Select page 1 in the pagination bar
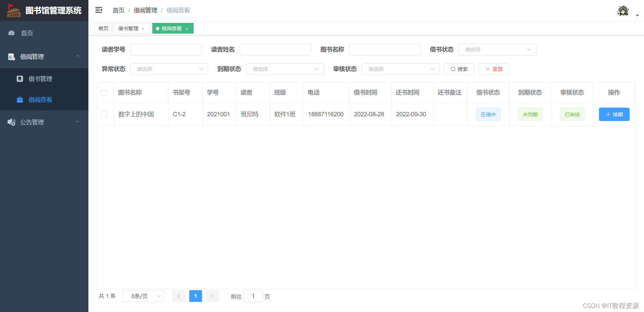 [x=195, y=296]
